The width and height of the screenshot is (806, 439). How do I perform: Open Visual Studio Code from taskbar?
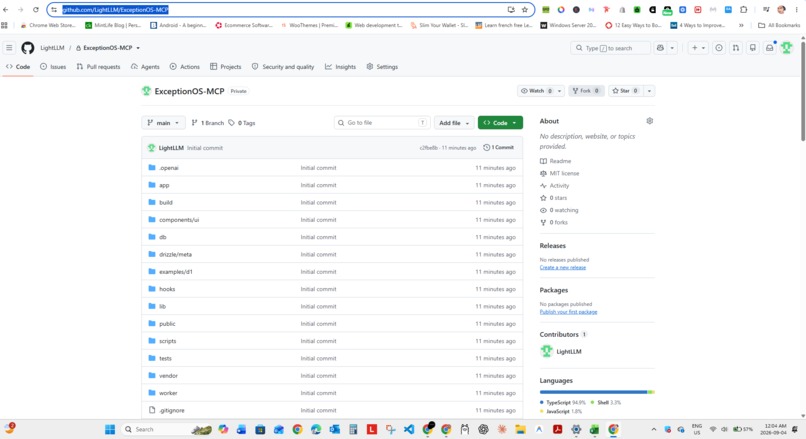point(409,429)
